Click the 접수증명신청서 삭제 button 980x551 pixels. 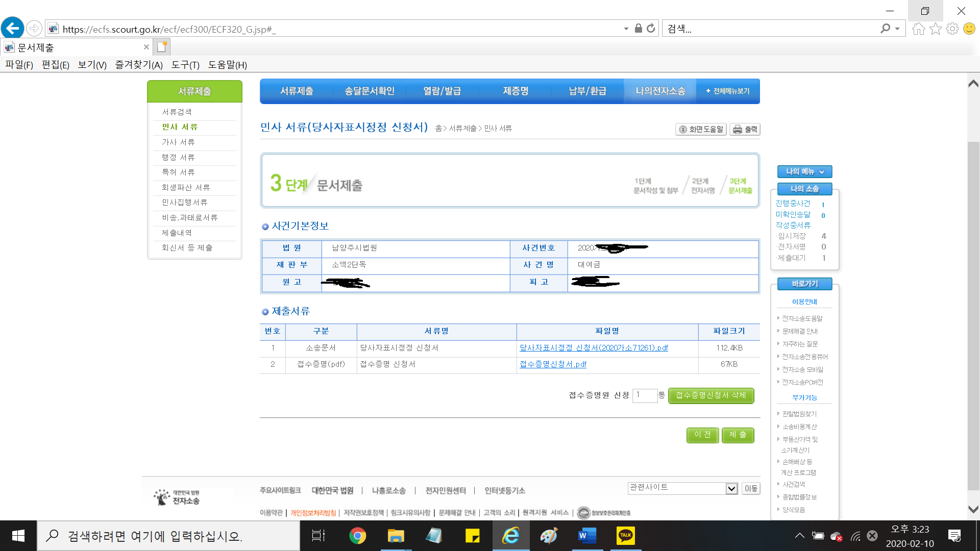(x=710, y=396)
